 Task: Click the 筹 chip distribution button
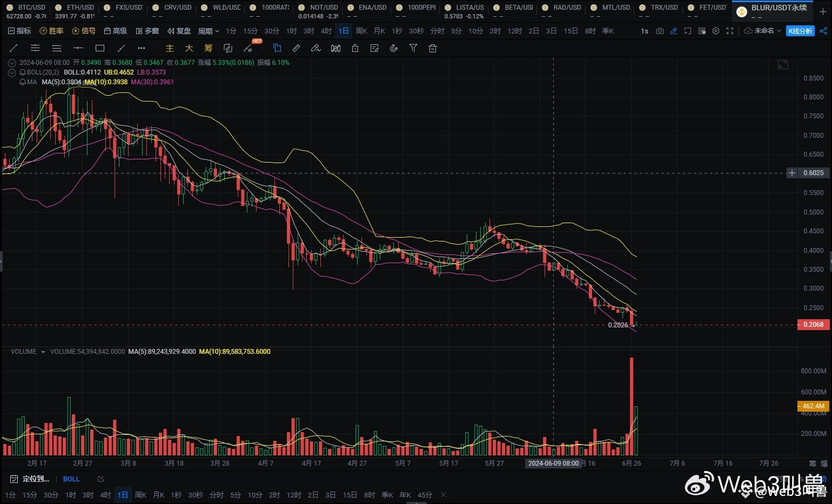click(209, 48)
